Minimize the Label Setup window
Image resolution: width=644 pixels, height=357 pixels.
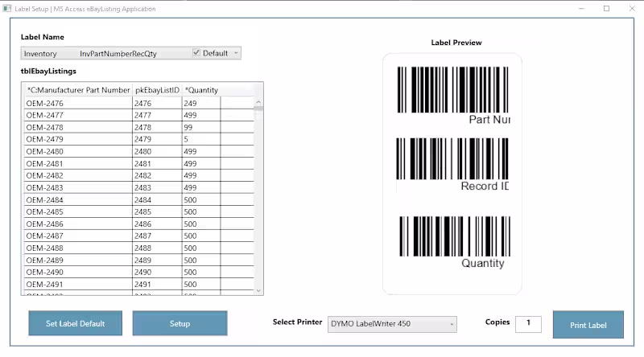(581, 8)
